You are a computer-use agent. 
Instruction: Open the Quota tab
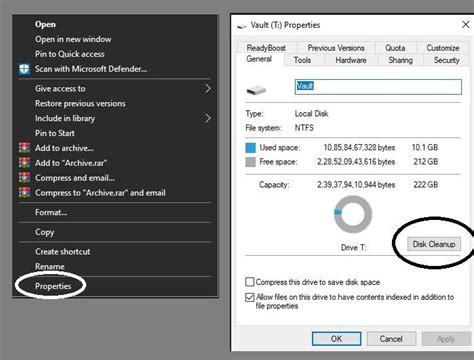395,48
